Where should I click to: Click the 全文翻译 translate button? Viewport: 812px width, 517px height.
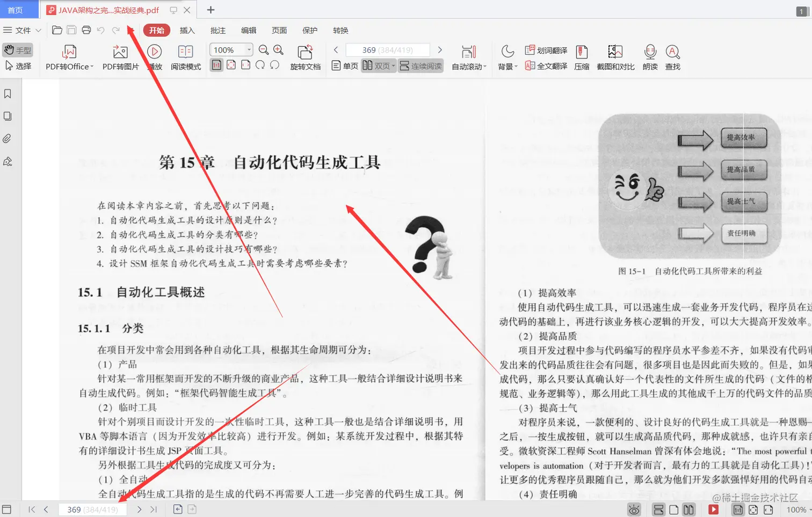[545, 66]
